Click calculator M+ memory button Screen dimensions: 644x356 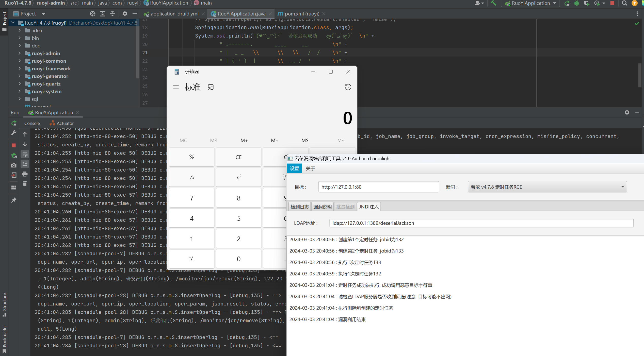244,140
